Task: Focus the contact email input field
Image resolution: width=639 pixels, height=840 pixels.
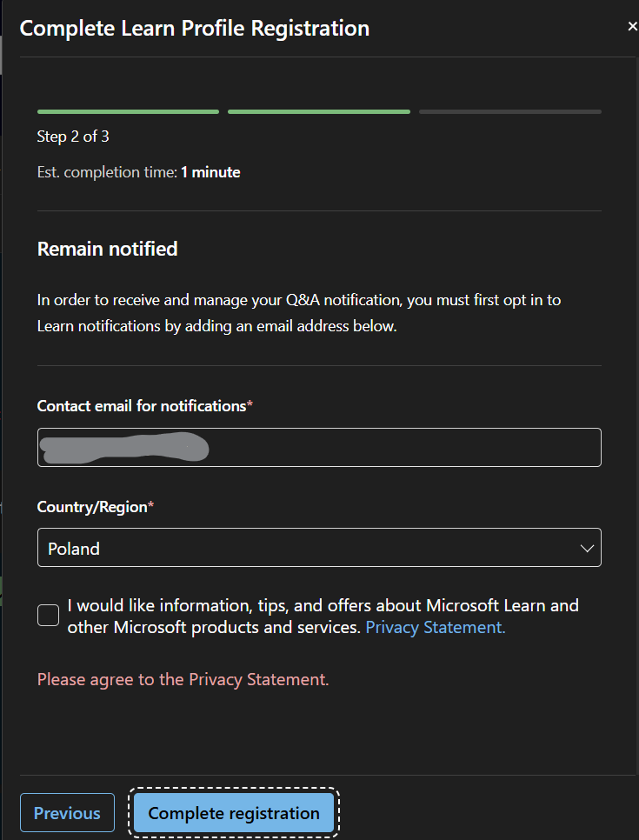Action: (319, 447)
